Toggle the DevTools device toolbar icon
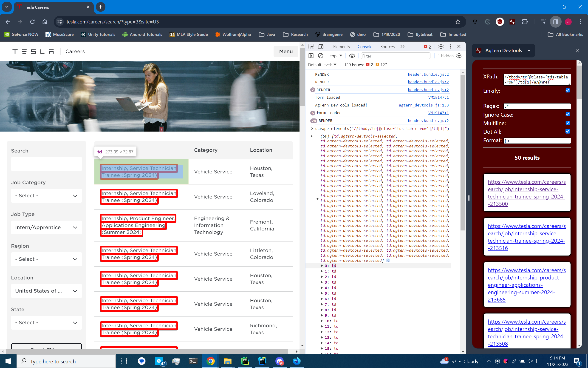Screen dimensions: 588x368 321,46
